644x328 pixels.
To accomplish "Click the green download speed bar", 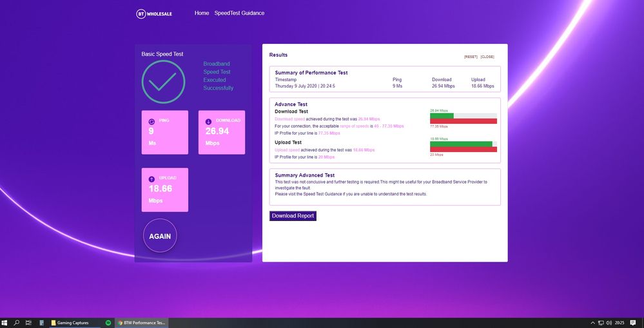I will coord(442,116).
